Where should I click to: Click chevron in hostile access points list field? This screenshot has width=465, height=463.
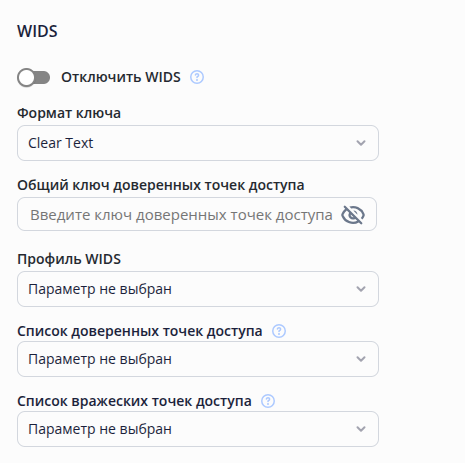coord(361,429)
